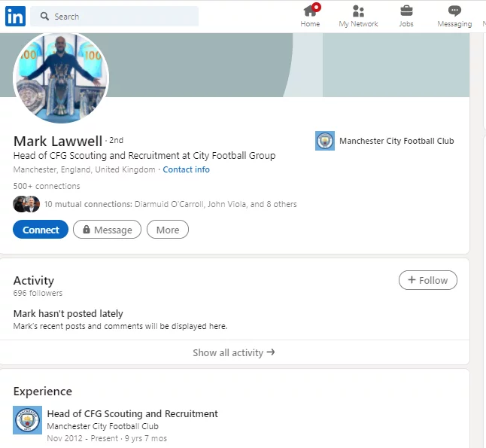Expand the More options button
486x448 pixels.
pos(167,230)
